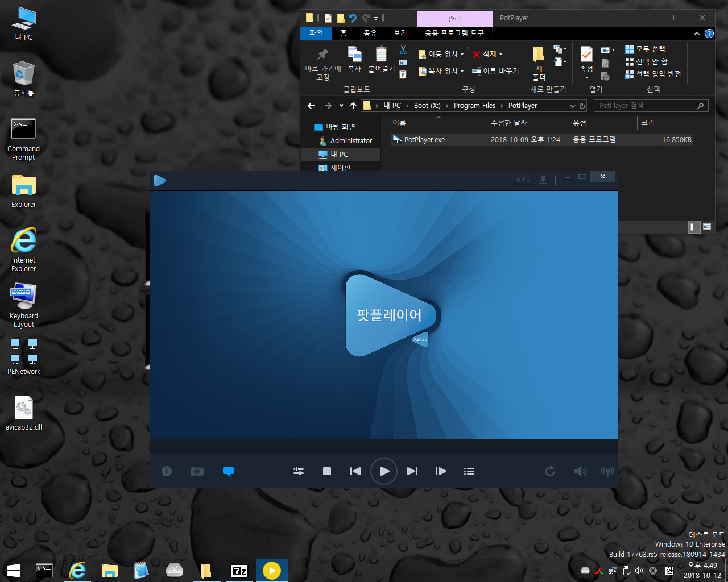Viewport: 728px width, 582px height.
Task: Click '선택 안 함' select none
Action: coord(647,61)
